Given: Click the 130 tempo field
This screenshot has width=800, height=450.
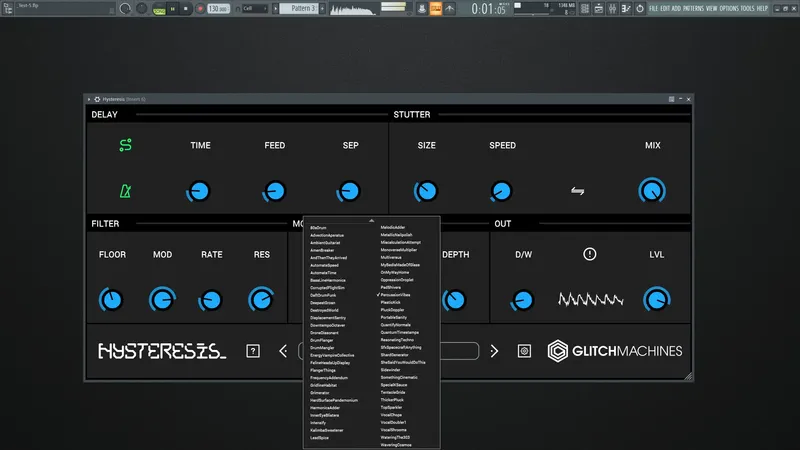Looking at the screenshot, I should click(218, 9).
